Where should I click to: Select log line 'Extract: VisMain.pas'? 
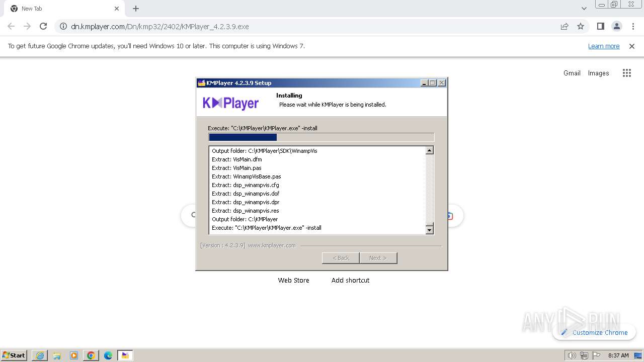click(236, 168)
